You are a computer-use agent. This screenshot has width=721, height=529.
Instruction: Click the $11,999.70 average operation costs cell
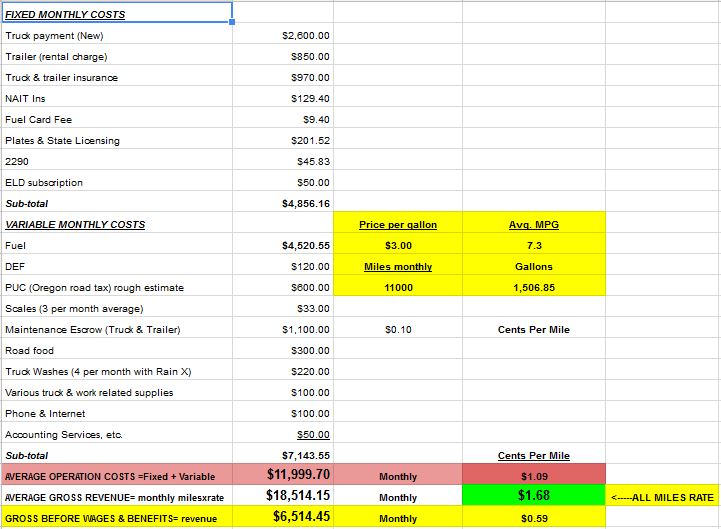click(x=283, y=476)
